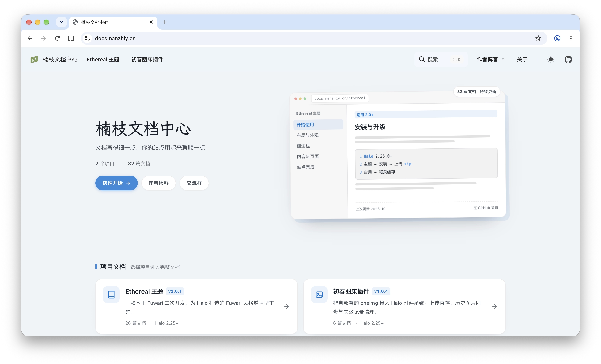Click the 26 篇文档 text
The width and height of the screenshot is (601, 364).
[135, 323]
